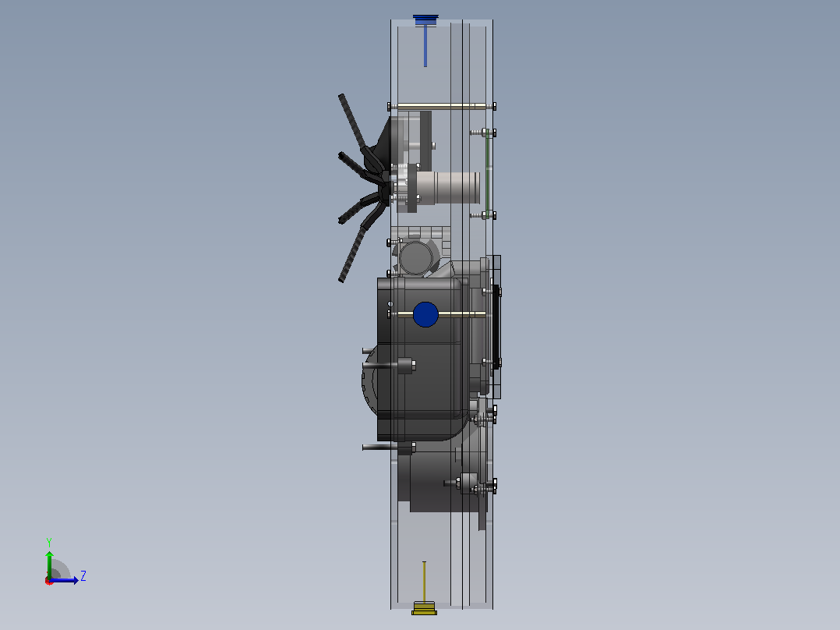Select the blue cap at the model's top
The width and height of the screenshot is (840, 630).
coord(426,20)
